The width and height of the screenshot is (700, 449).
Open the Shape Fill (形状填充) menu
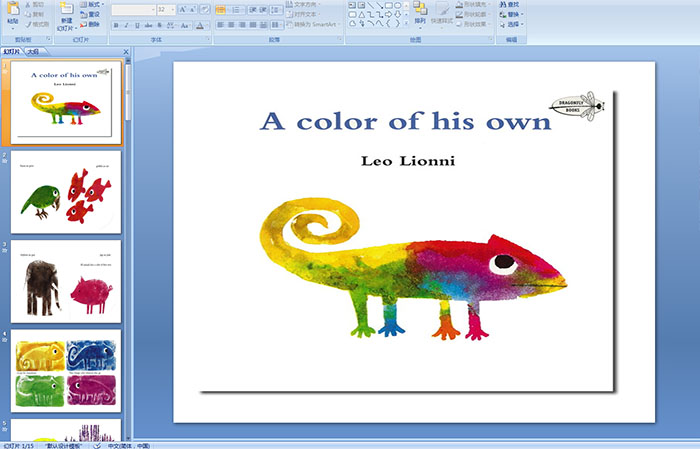click(x=474, y=4)
